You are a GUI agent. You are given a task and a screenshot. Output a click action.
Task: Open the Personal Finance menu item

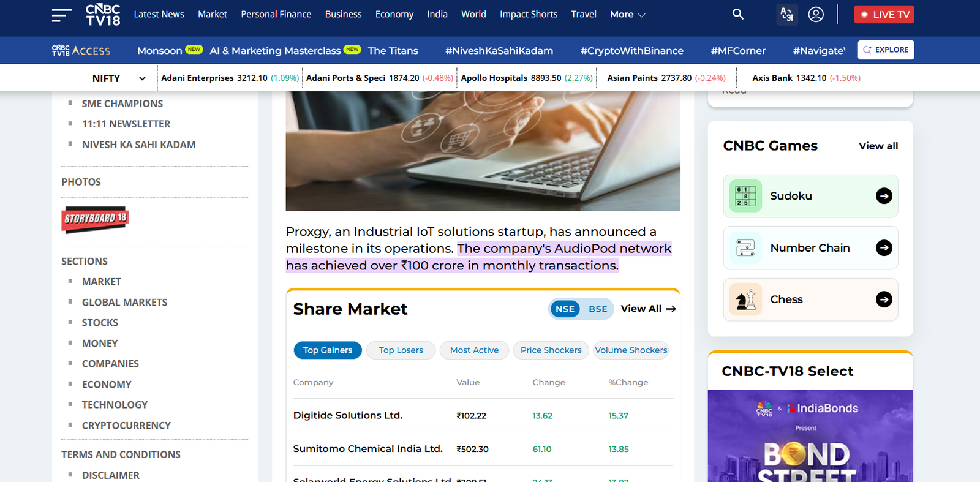(x=276, y=14)
